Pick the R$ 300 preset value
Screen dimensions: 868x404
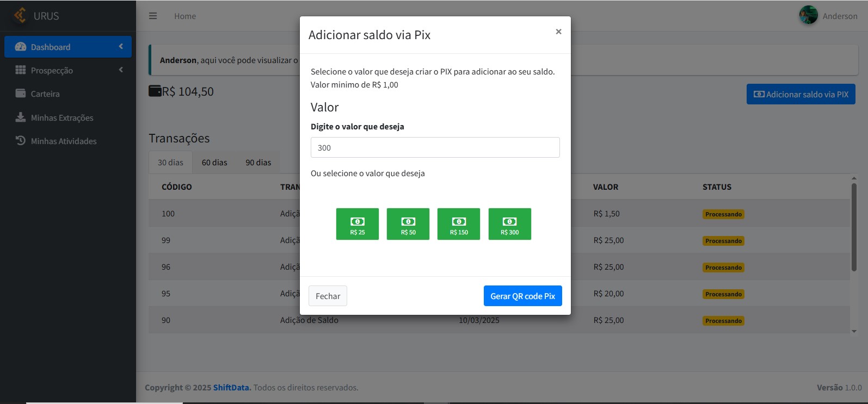coord(509,224)
